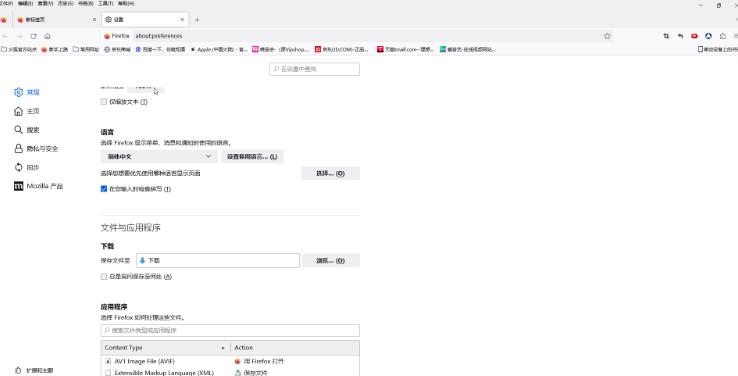Click the Browse (浏览) download folder button

330,261
